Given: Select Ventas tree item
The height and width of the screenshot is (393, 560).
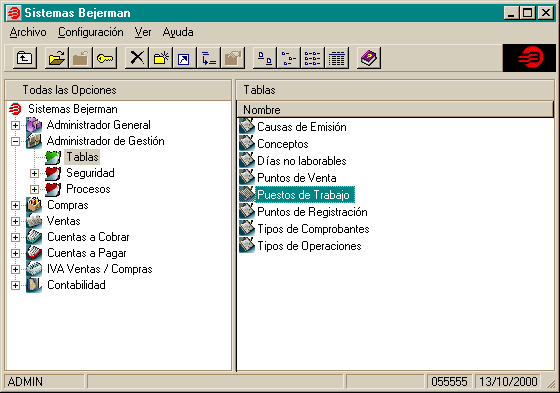Looking at the screenshot, I should pyautogui.click(x=64, y=221).
